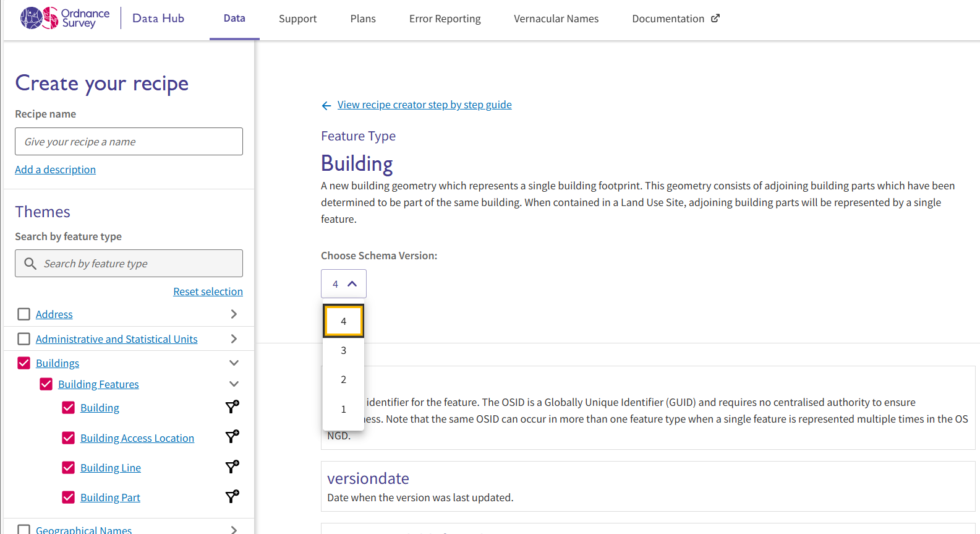Select schema version 1 from the list
980x534 pixels.
point(344,409)
